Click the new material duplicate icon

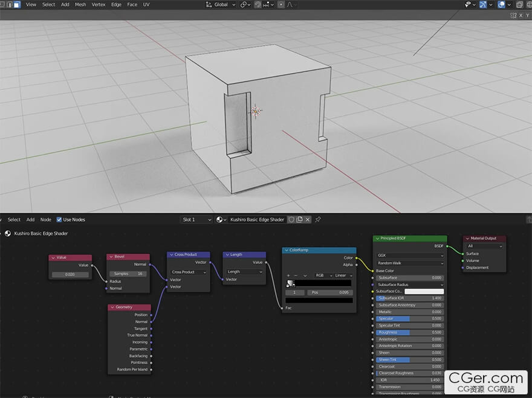(299, 220)
